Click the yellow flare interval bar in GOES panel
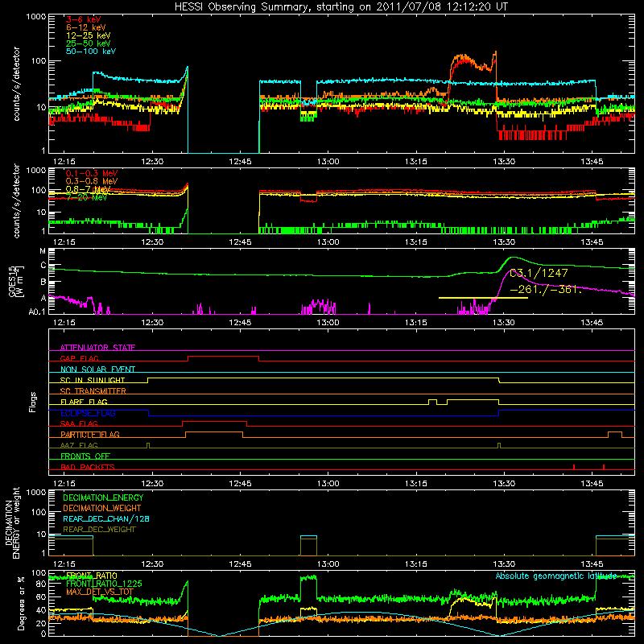 tap(483, 298)
